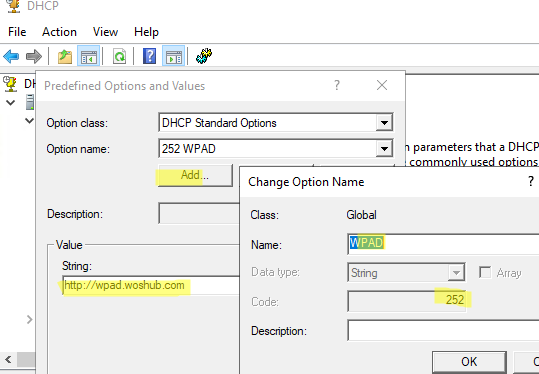Viewport: 539px width, 374px height.
Task: Open the Action menu
Action: pyautogui.click(x=59, y=32)
